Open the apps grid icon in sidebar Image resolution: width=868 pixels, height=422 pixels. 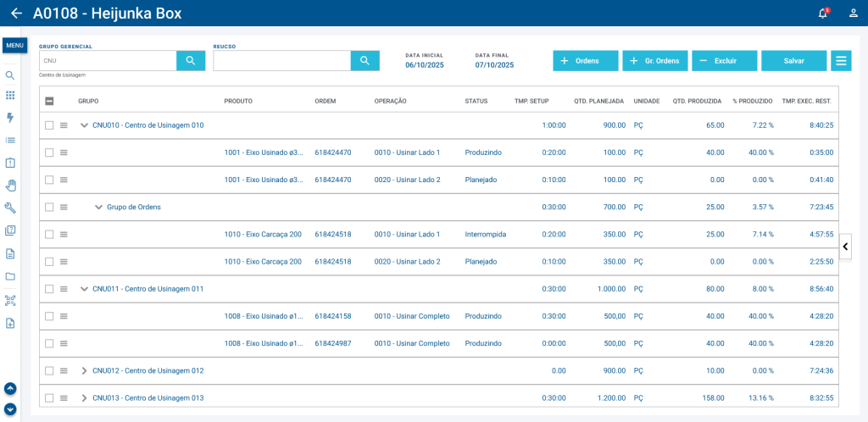[10, 96]
